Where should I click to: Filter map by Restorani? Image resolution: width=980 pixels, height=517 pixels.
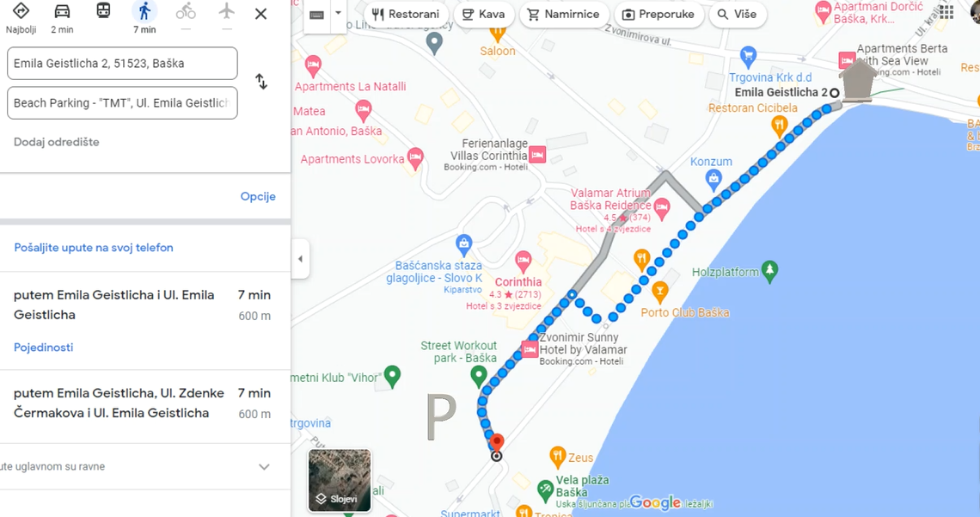point(407,15)
